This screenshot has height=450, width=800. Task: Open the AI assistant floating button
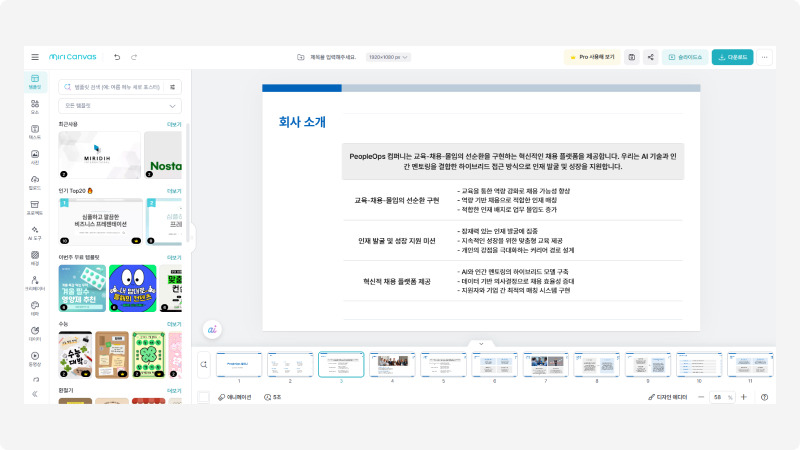point(212,329)
